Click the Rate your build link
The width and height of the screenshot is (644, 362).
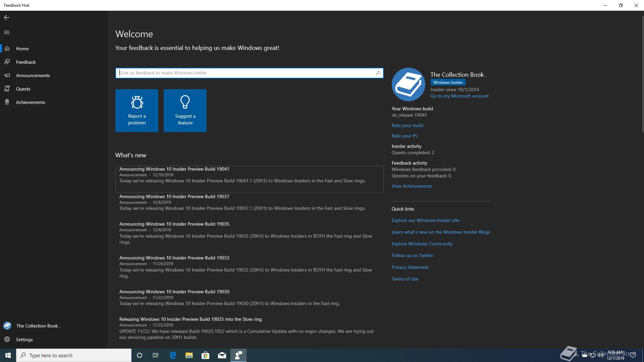tap(407, 125)
